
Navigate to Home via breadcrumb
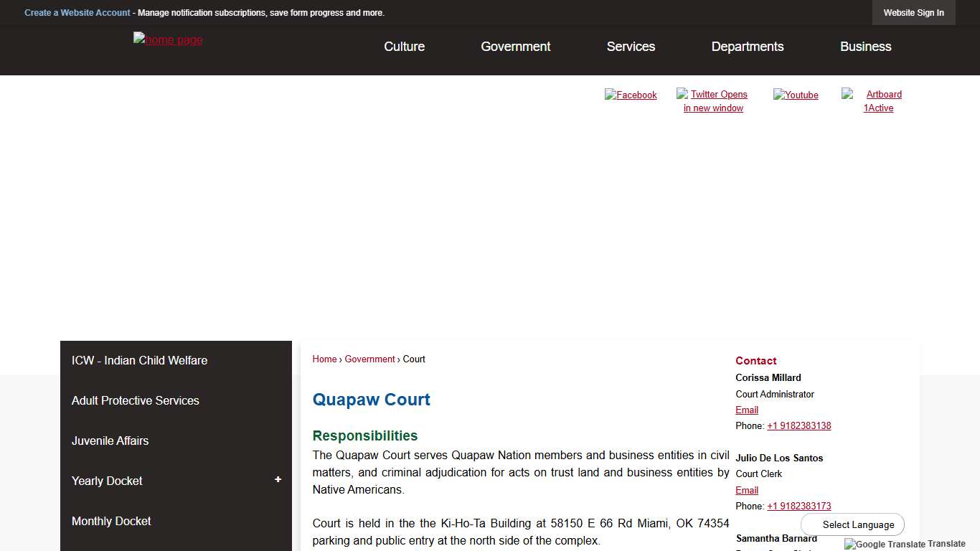pyautogui.click(x=324, y=359)
